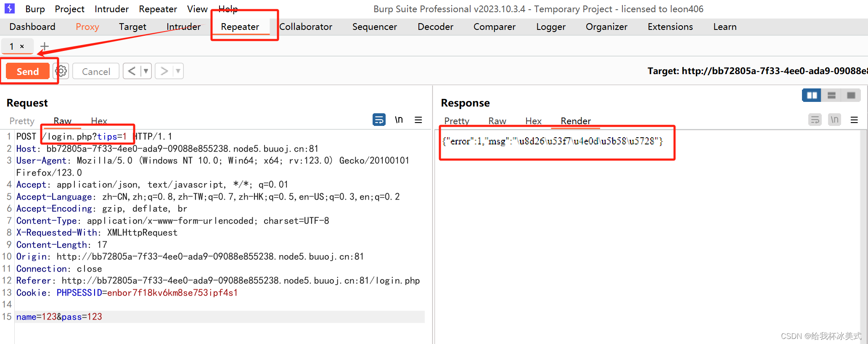Switch to combined tabbed layout view
868x344 pixels.
pyautogui.click(x=851, y=96)
